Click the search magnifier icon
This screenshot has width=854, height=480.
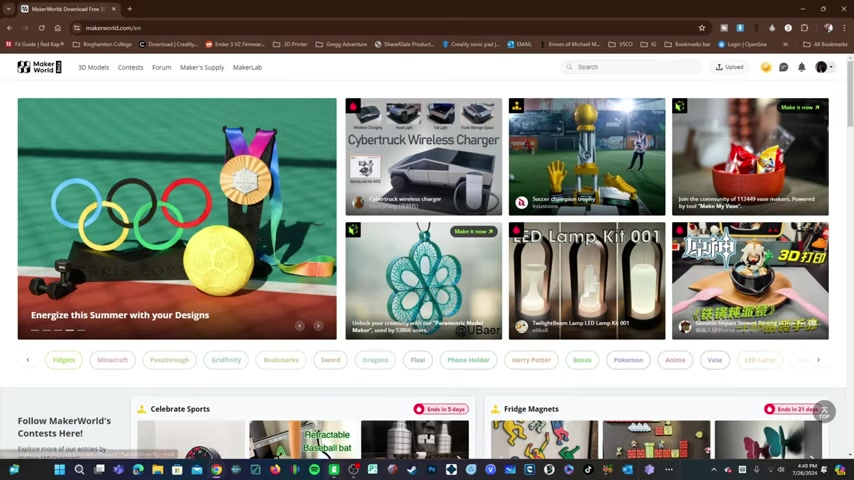569,67
